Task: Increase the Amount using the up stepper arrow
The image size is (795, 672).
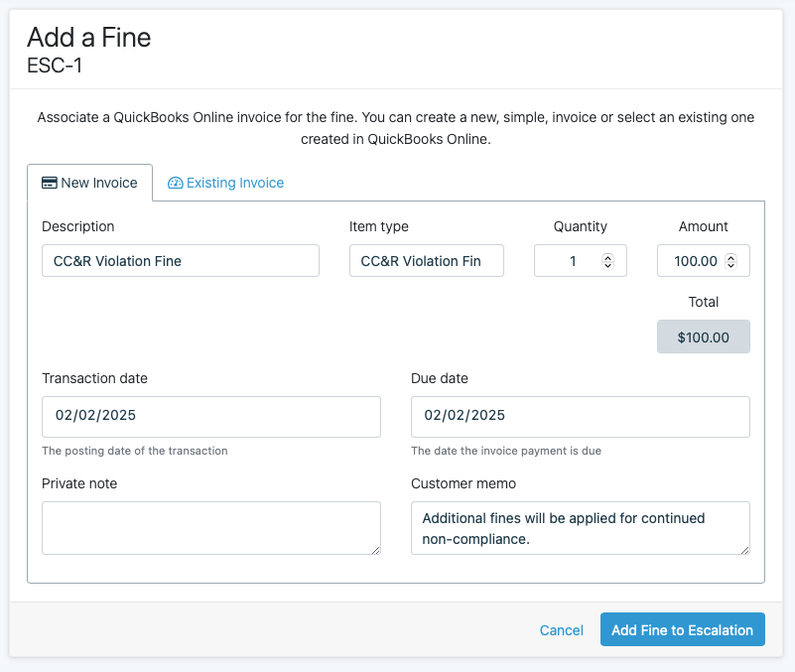Action: 730,257
